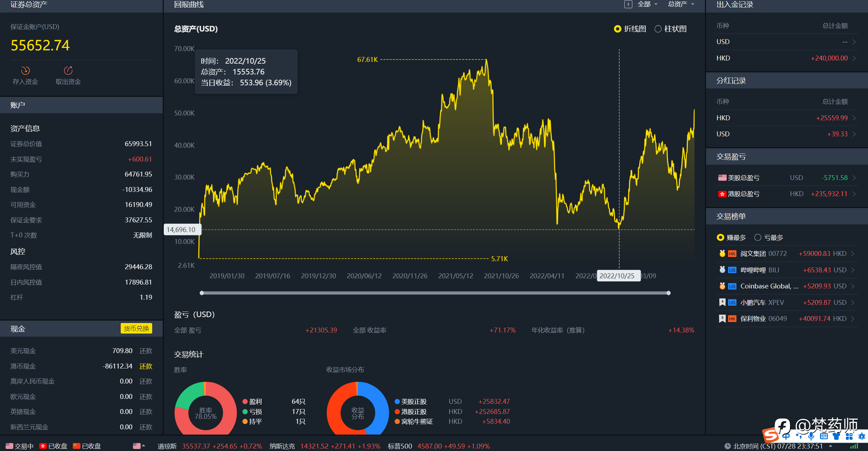Open the 总资产 metric dropdown

(x=681, y=4)
